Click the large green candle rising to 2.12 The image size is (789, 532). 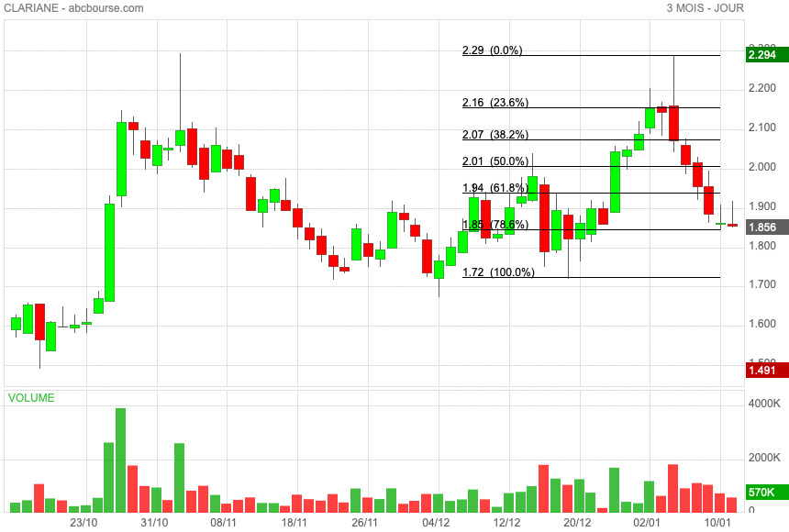point(121,159)
